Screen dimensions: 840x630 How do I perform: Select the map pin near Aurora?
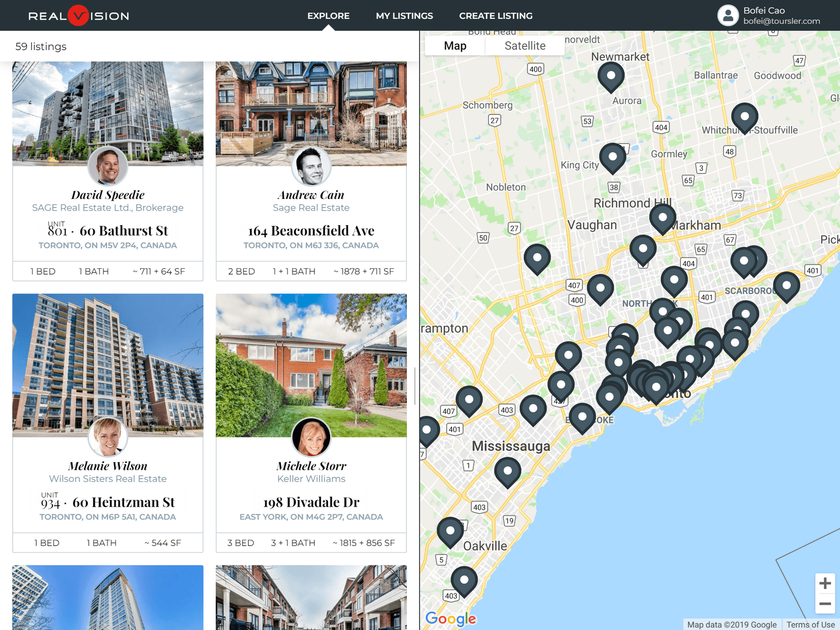coord(611,76)
